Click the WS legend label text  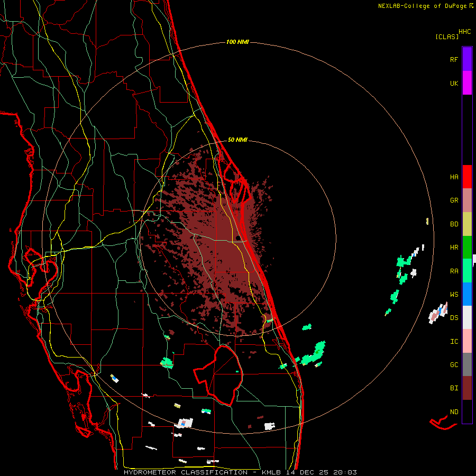click(x=454, y=295)
